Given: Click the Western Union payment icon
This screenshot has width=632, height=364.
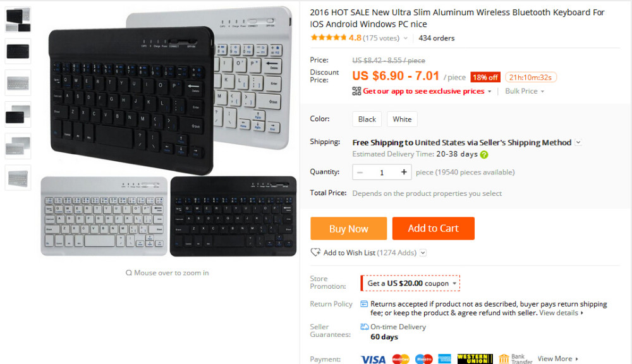Looking at the screenshot, I should point(475,359).
